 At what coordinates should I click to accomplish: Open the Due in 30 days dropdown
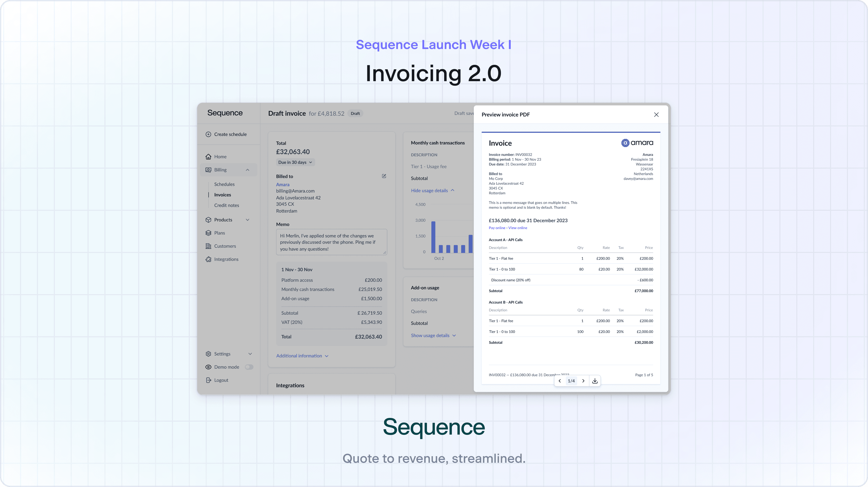point(295,162)
